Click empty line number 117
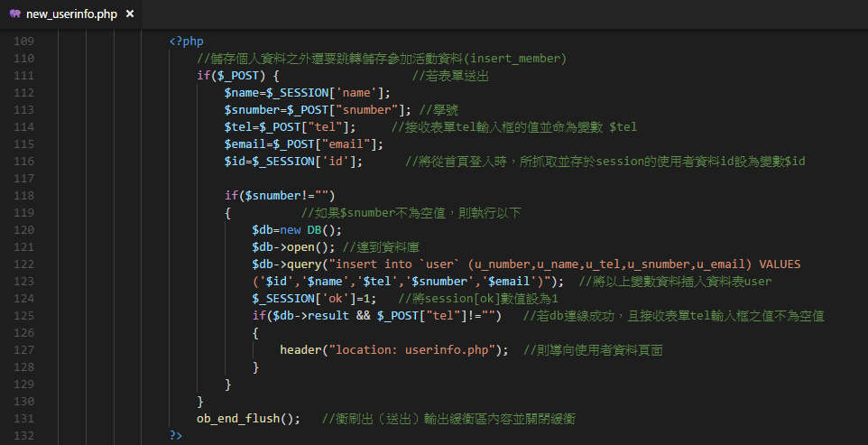 click(x=23, y=178)
